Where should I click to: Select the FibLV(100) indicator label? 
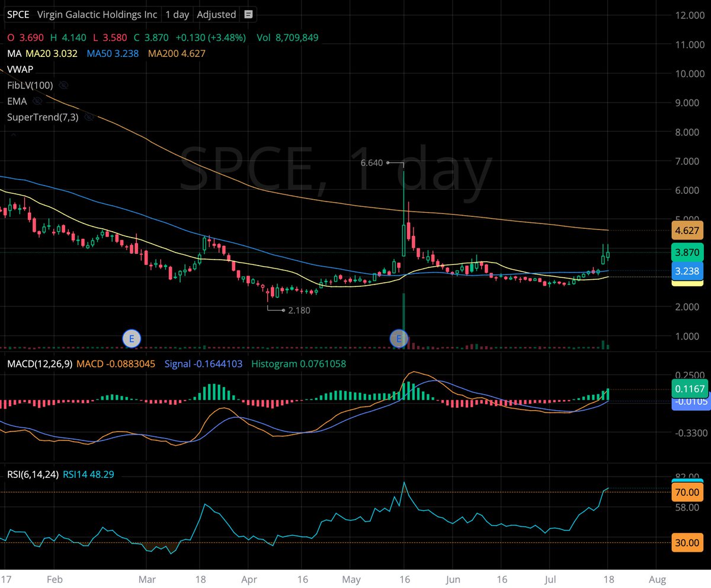(31, 85)
